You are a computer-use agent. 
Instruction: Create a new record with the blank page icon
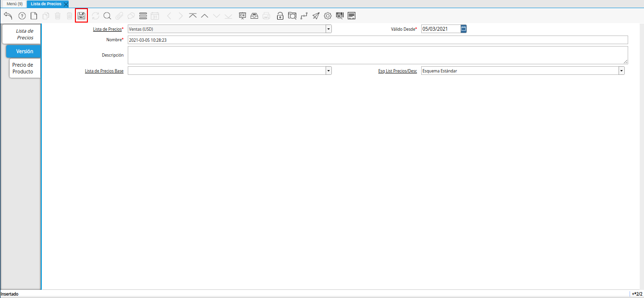pos(34,16)
